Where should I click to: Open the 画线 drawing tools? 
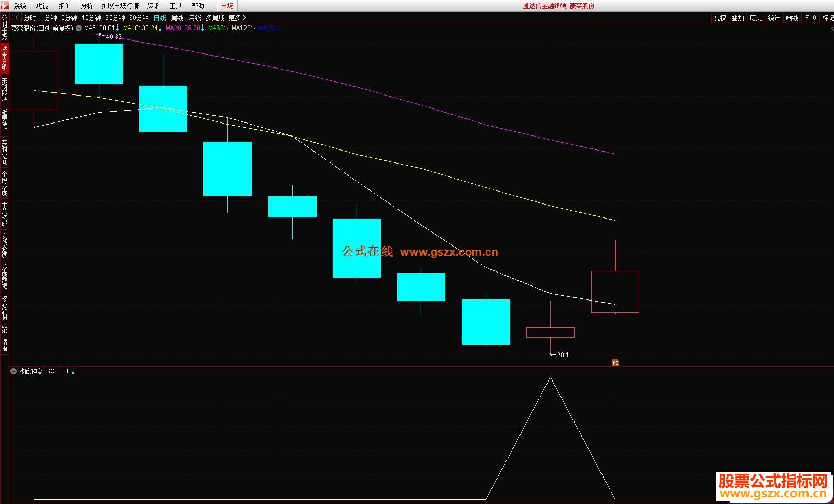click(x=792, y=18)
